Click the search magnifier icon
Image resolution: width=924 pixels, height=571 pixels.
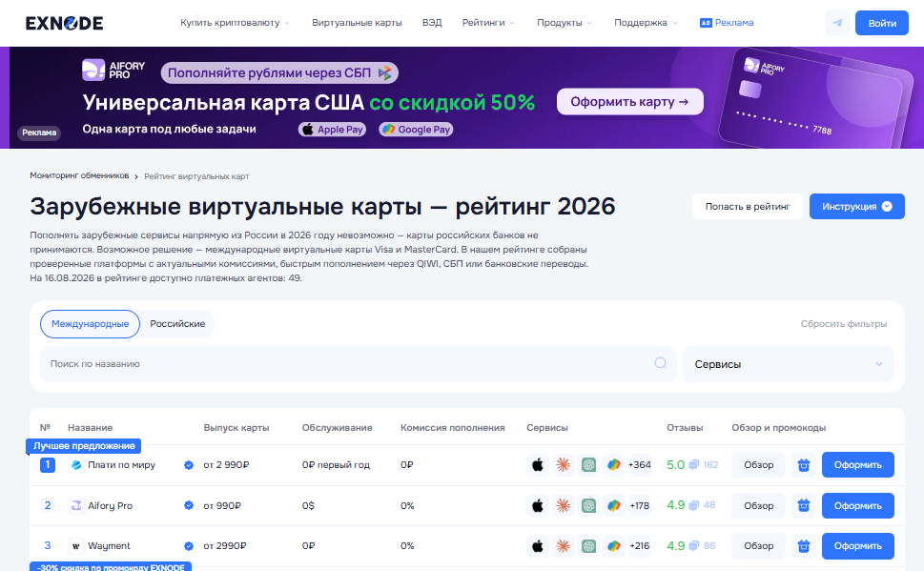(660, 363)
